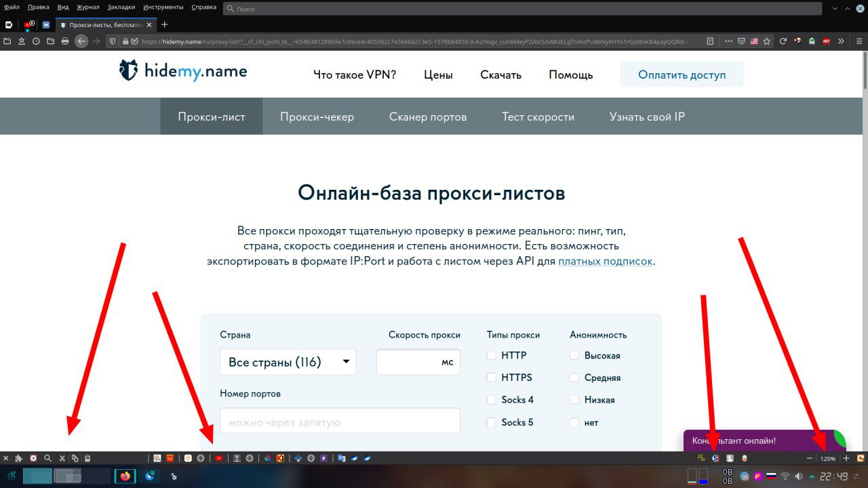Tick the Socks 5 checkbox
The height and width of the screenshot is (488, 868).
(492, 422)
